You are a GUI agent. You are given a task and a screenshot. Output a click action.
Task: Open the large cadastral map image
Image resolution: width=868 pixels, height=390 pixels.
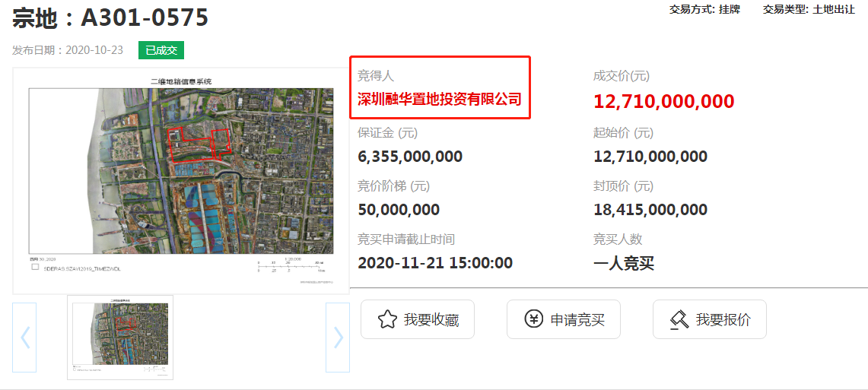coord(181,181)
